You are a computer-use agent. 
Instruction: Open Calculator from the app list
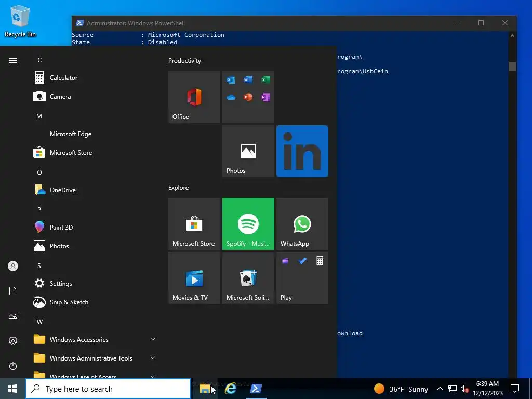click(94, 78)
